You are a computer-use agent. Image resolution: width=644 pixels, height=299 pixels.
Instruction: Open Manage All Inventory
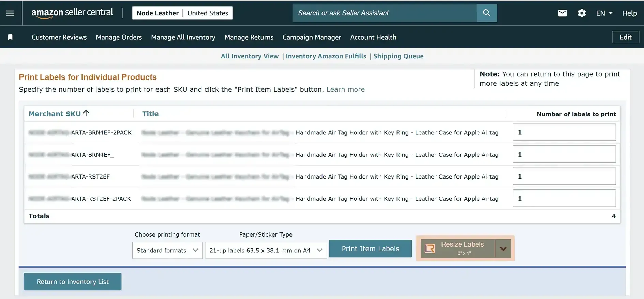tap(183, 37)
